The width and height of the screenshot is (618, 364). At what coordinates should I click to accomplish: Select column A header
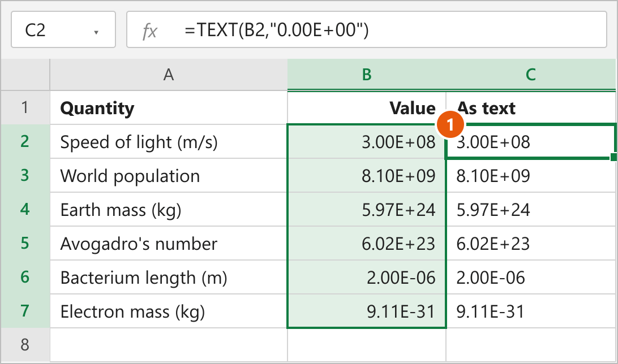click(169, 75)
